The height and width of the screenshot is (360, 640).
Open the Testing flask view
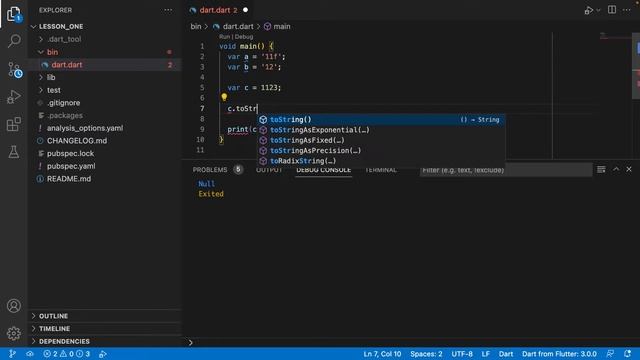pyautogui.click(x=14, y=152)
